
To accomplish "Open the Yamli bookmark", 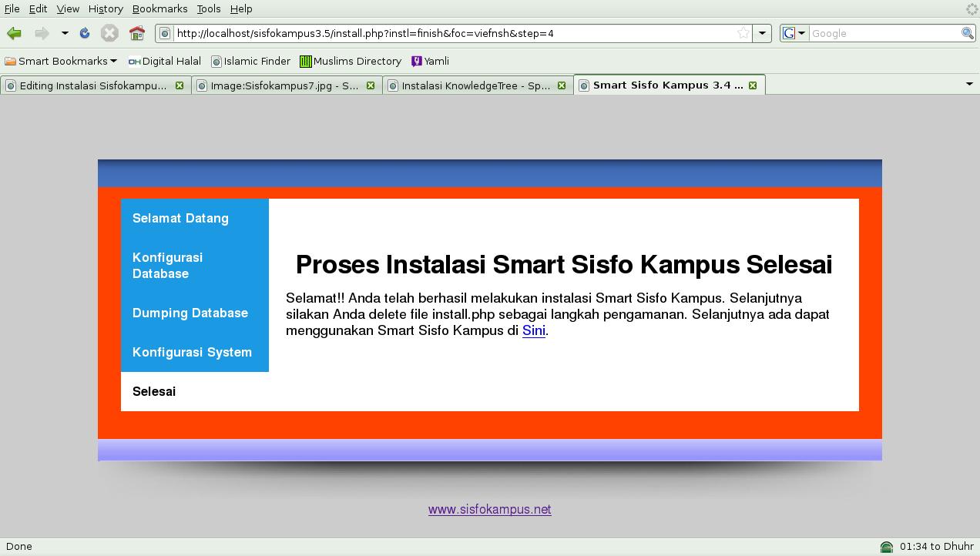I will (430, 61).
